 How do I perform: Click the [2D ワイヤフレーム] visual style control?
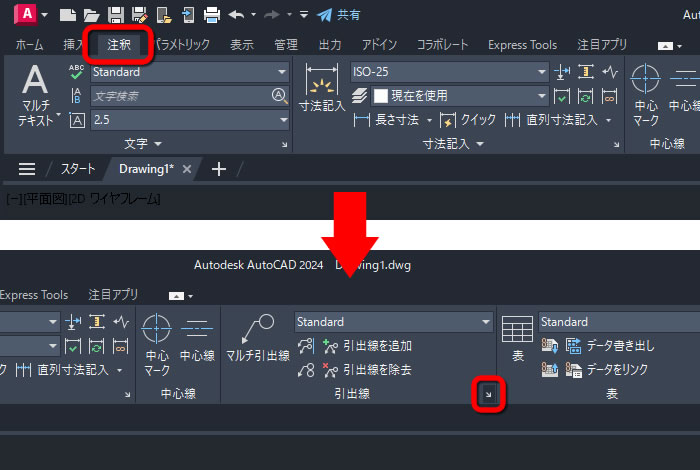tap(114, 199)
